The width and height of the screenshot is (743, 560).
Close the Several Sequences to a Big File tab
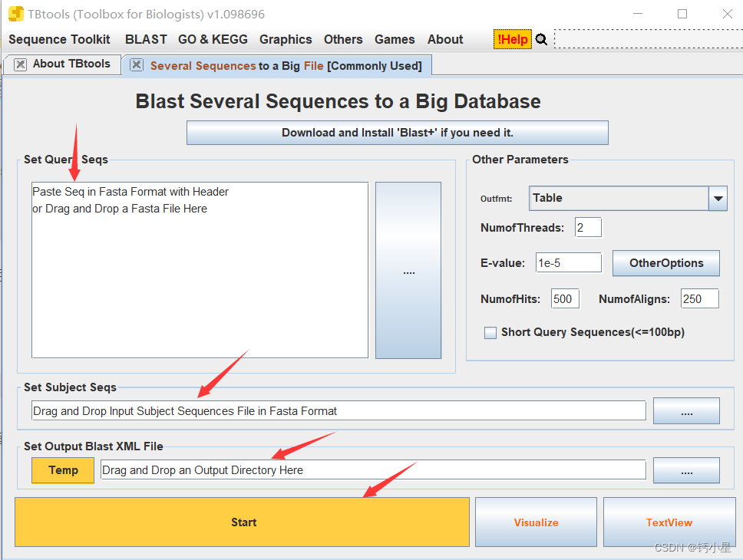tap(137, 65)
